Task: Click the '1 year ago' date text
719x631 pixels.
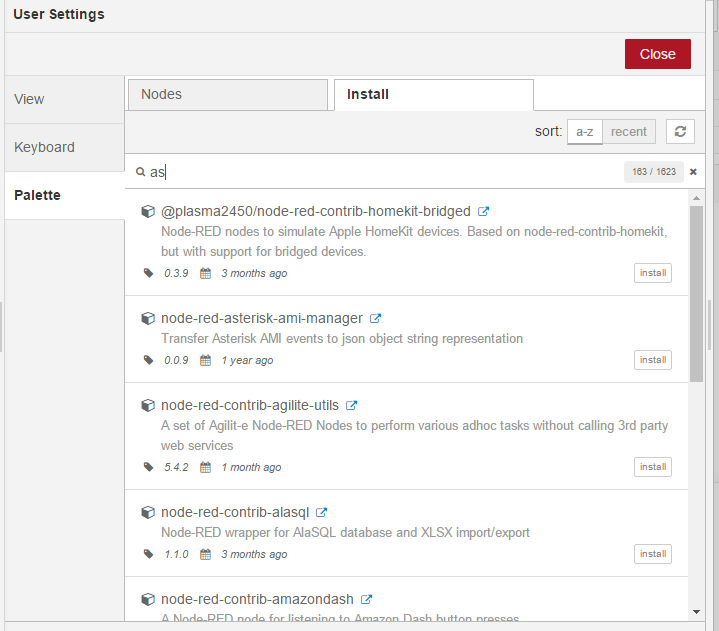Action: pos(248,360)
